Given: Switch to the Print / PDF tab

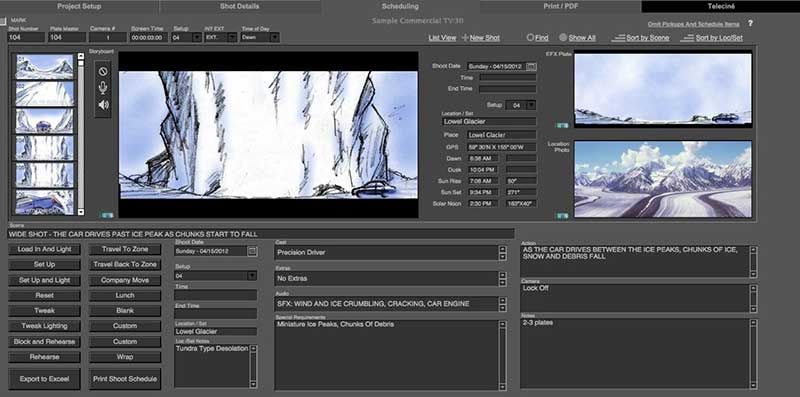Looking at the screenshot, I should (560, 7).
